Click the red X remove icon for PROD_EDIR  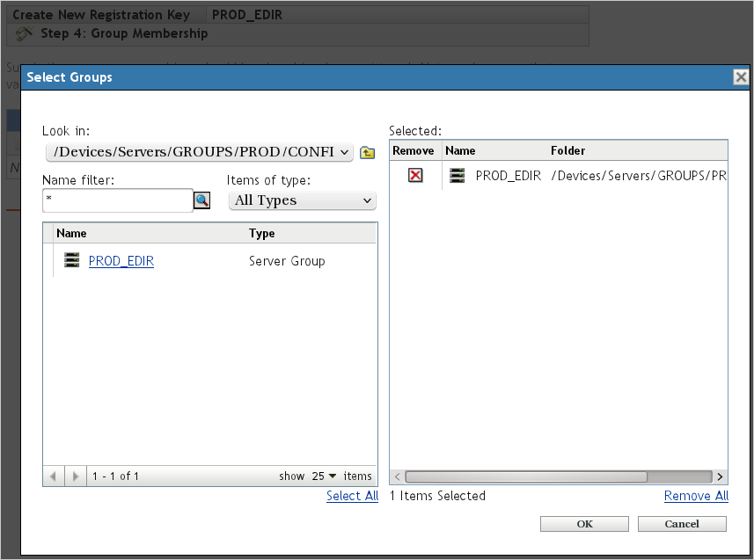pyautogui.click(x=415, y=176)
